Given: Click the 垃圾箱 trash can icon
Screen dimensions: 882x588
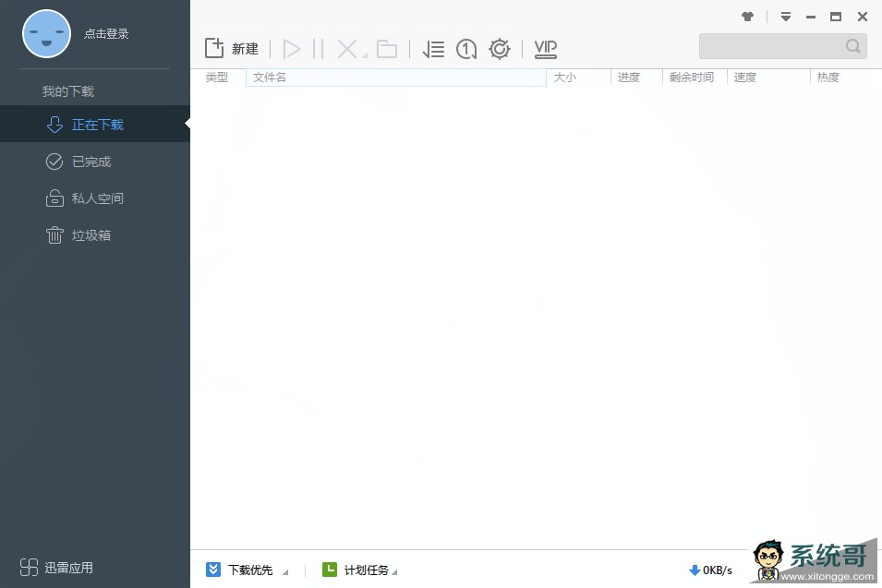Looking at the screenshot, I should coord(54,235).
